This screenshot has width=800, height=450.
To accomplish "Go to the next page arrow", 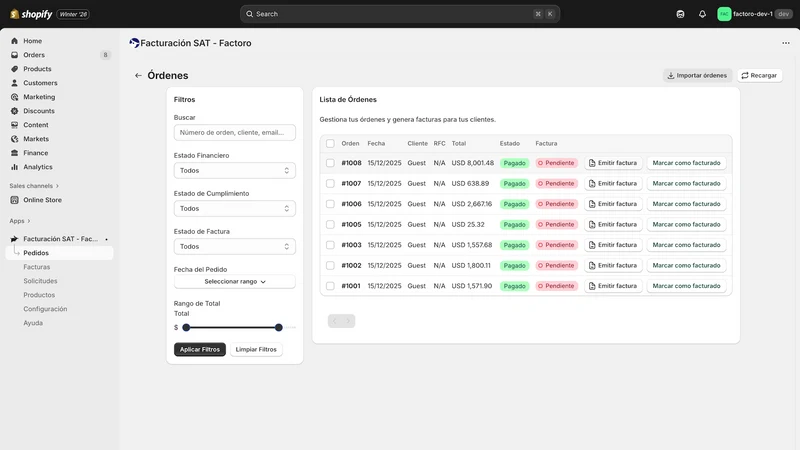I will (348, 321).
